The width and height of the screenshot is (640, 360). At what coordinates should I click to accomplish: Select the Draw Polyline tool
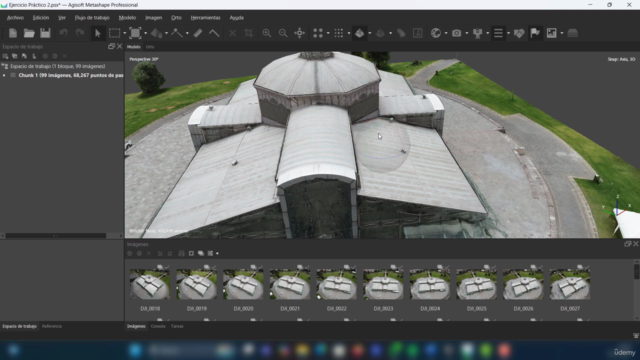click(177, 33)
